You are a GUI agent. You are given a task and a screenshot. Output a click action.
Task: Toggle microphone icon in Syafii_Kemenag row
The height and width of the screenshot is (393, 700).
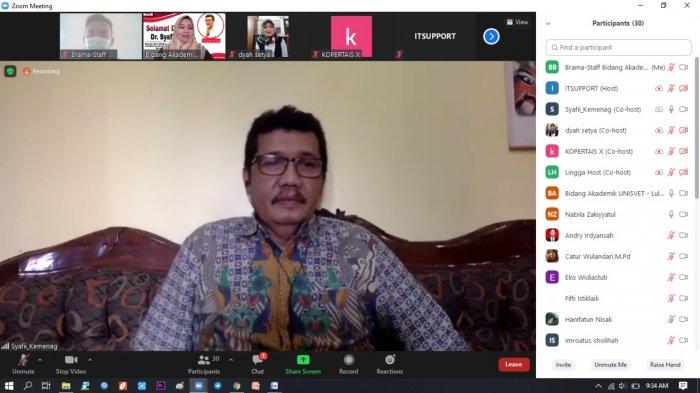(671, 109)
